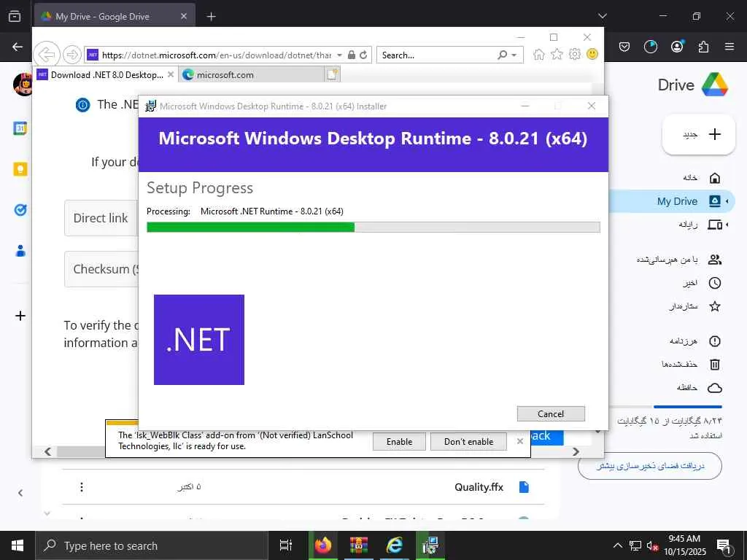747x560 pixels.
Task: Click the Firefox View icon
Action: [15, 16]
